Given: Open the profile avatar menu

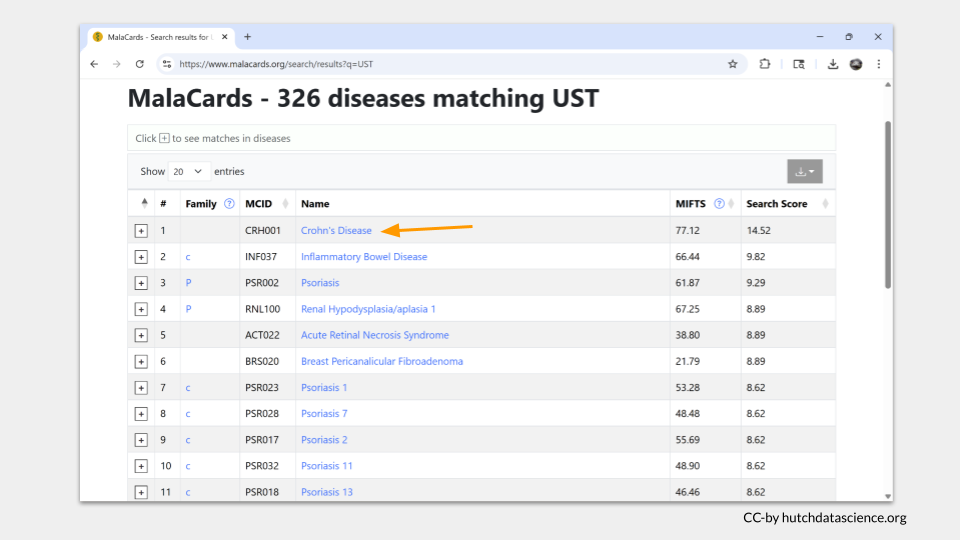Looking at the screenshot, I should coord(856,64).
